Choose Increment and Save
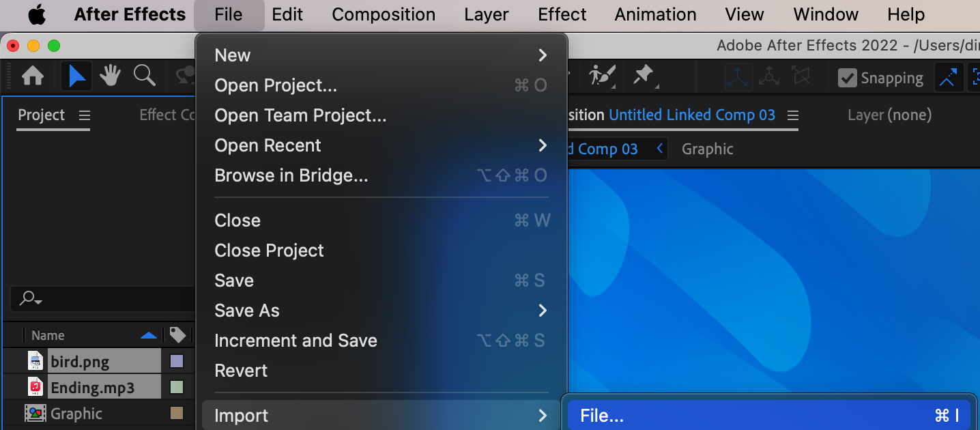The width and height of the screenshot is (980, 430). (x=296, y=341)
